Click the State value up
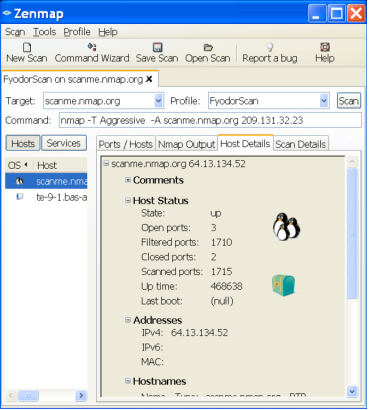This screenshot has height=410, width=369. tap(216, 213)
